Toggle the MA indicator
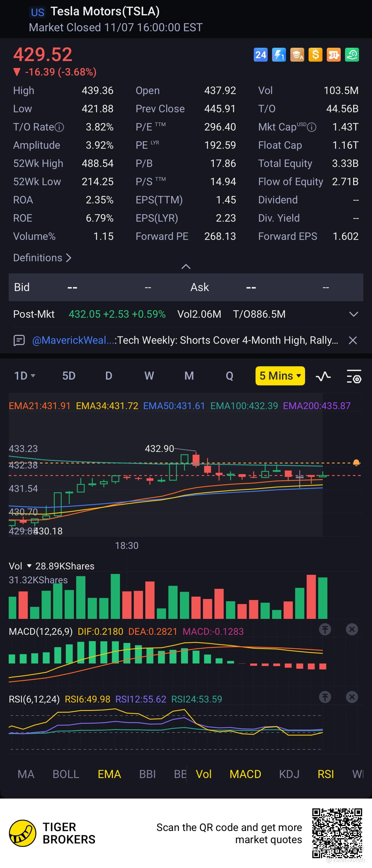Image resolution: width=372 pixels, height=868 pixels. (26, 774)
